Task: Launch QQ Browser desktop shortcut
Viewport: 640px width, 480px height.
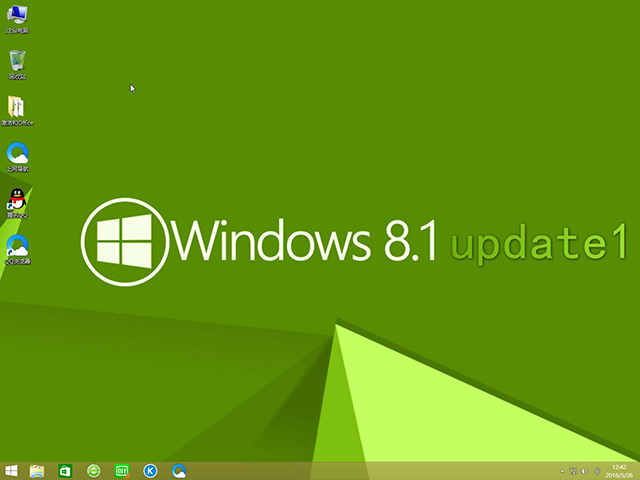Action: (17, 245)
